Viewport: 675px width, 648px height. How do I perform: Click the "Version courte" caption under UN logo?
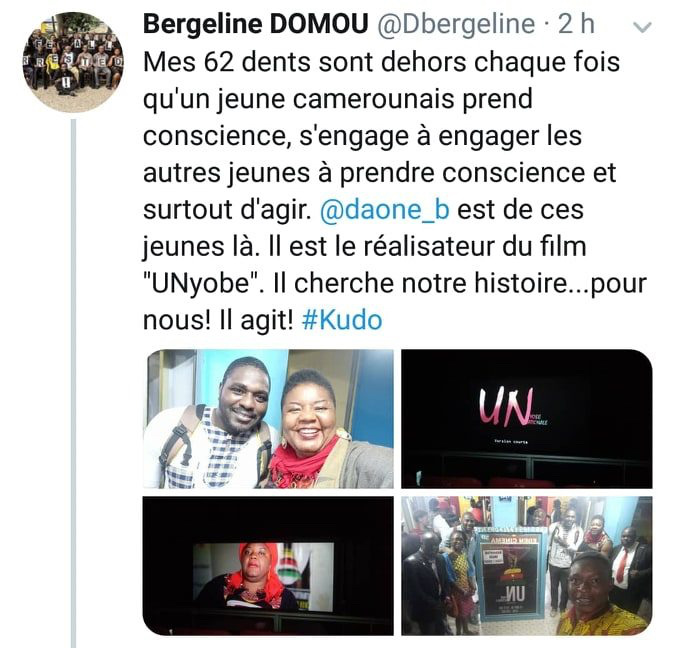(511, 442)
